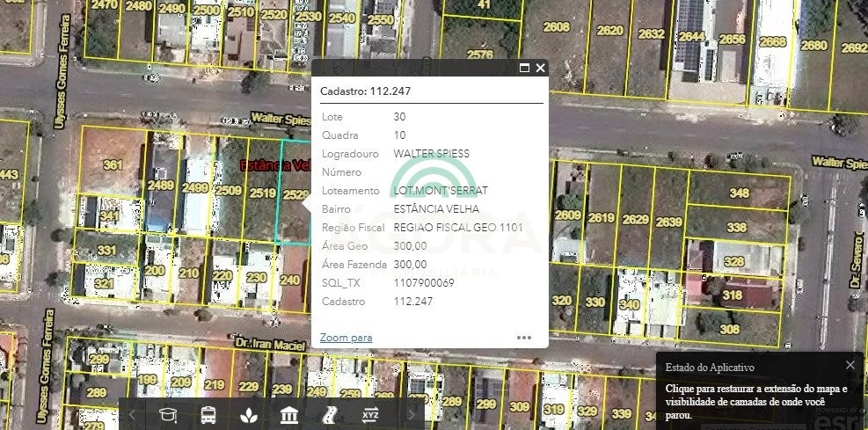Screen dimensions: 868x430
Task: Select lot parcel 2668 at top right
Action: point(772,42)
